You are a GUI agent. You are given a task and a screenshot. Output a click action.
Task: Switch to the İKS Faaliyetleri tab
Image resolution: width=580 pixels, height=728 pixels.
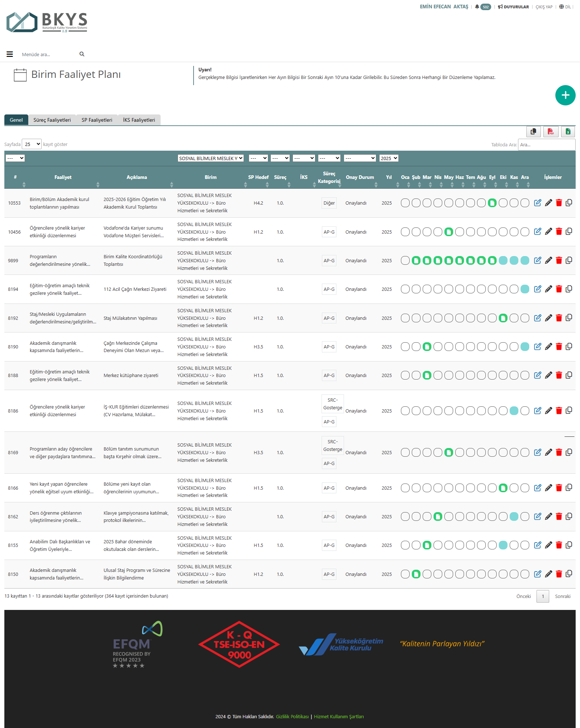[139, 120]
